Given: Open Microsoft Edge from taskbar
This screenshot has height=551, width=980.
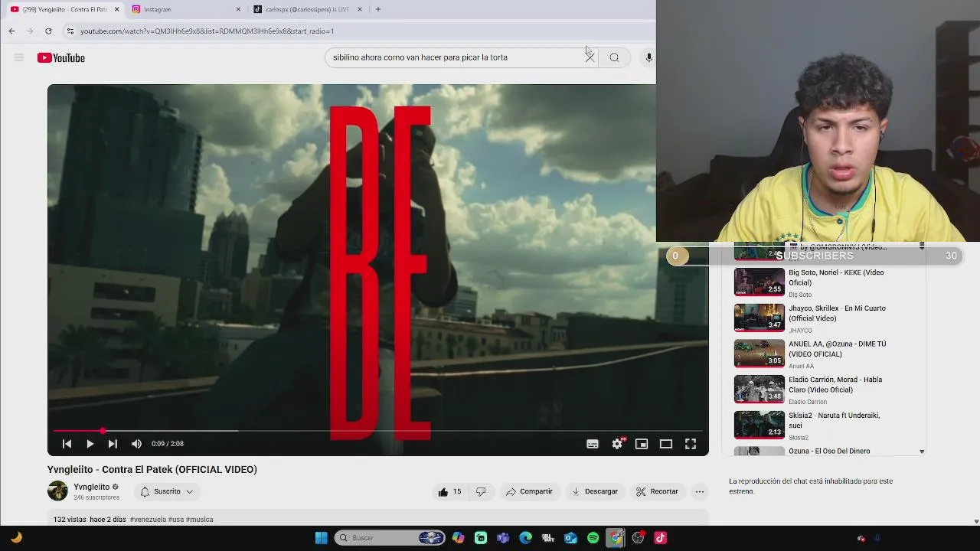Looking at the screenshot, I should tap(525, 538).
